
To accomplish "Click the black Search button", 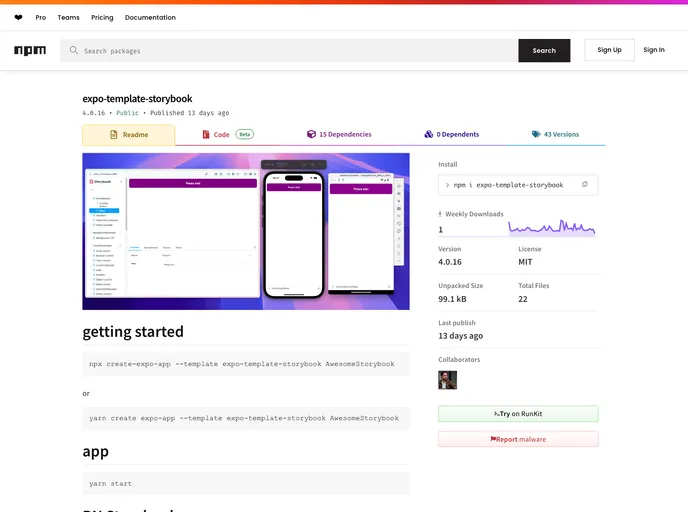I will click(544, 50).
